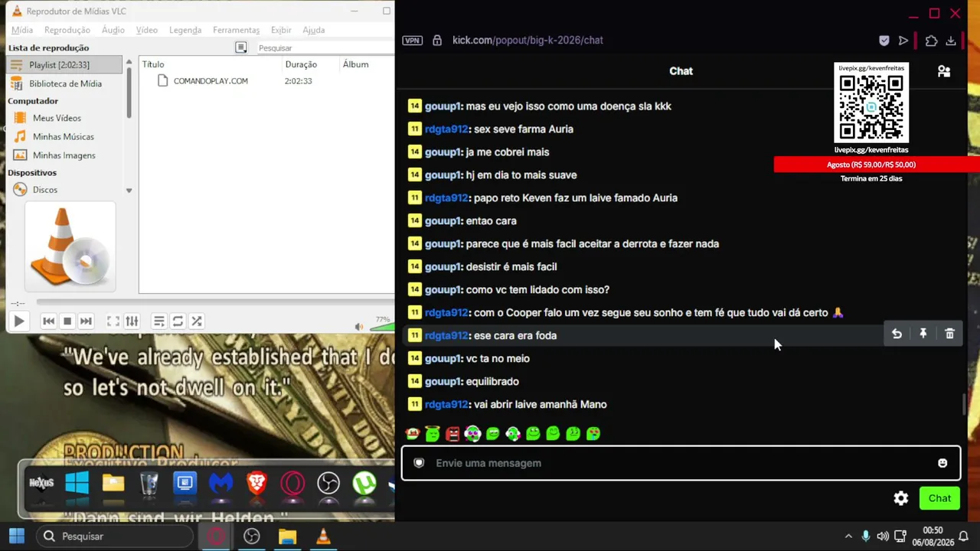Click the green Chat send button
Image resolution: width=980 pixels, height=551 pixels.
click(939, 498)
